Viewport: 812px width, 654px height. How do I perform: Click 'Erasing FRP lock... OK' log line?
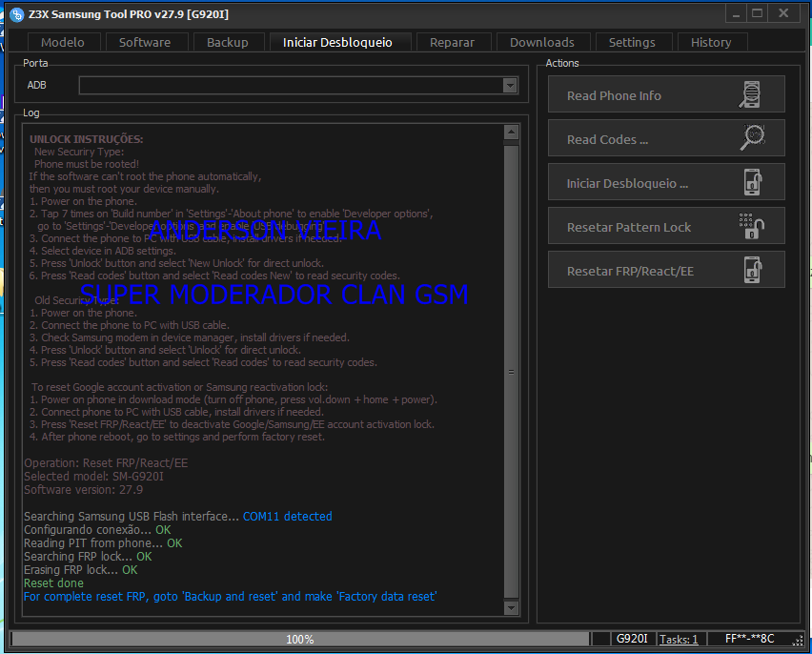[81, 570]
